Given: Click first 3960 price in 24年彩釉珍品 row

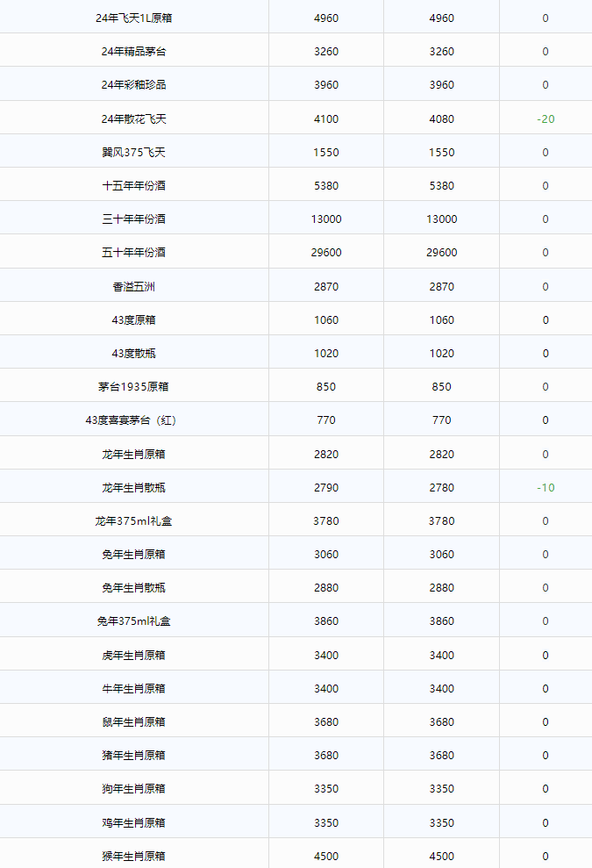Looking at the screenshot, I should (x=326, y=85).
